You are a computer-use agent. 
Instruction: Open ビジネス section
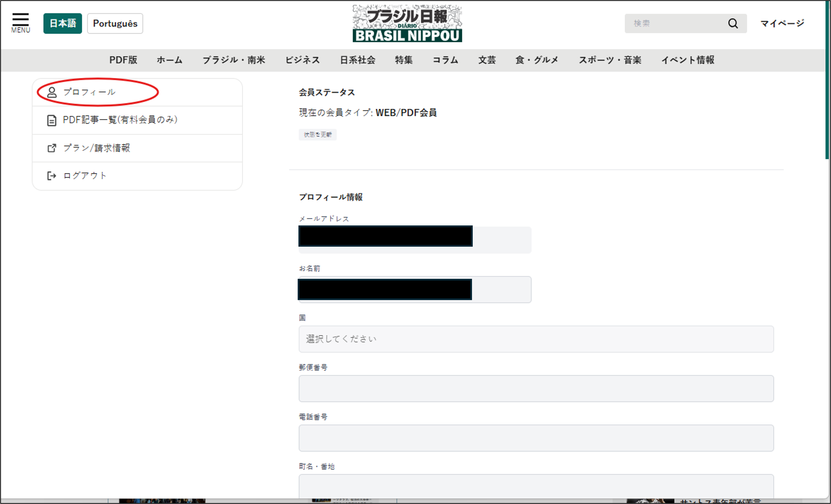click(x=303, y=60)
